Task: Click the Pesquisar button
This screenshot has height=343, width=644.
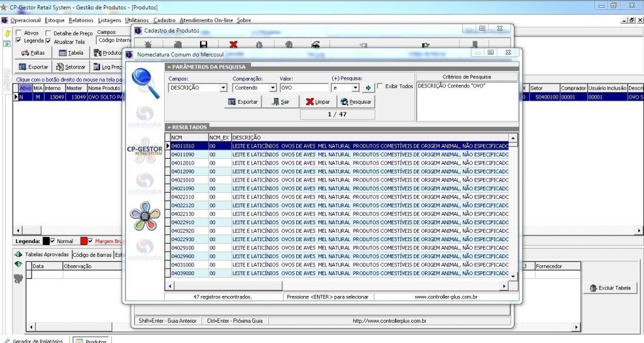Action: click(356, 102)
